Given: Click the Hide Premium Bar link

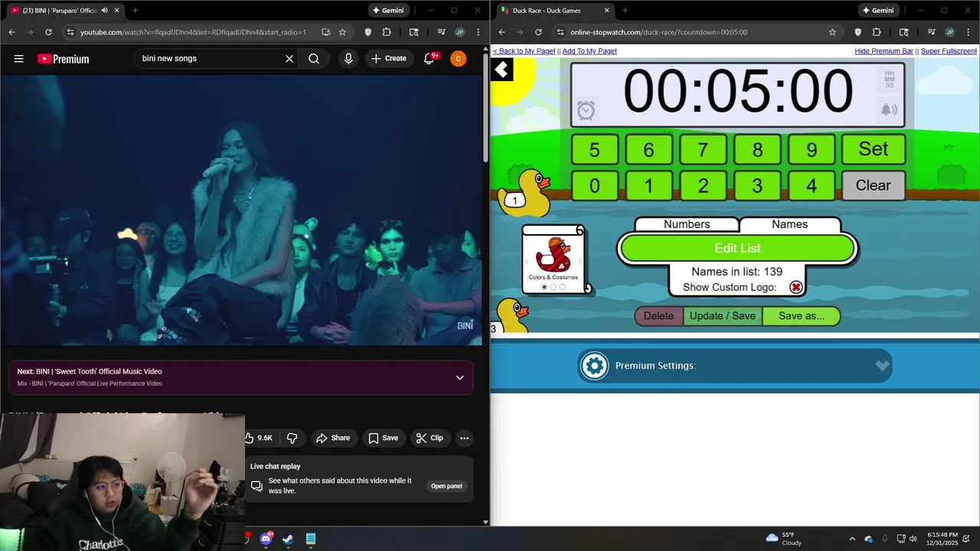Looking at the screenshot, I should tap(884, 51).
